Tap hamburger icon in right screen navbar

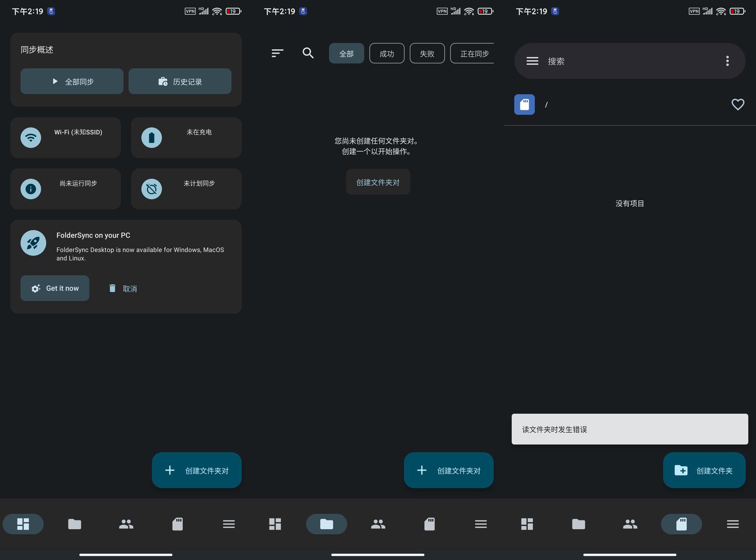tap(733, 524)
